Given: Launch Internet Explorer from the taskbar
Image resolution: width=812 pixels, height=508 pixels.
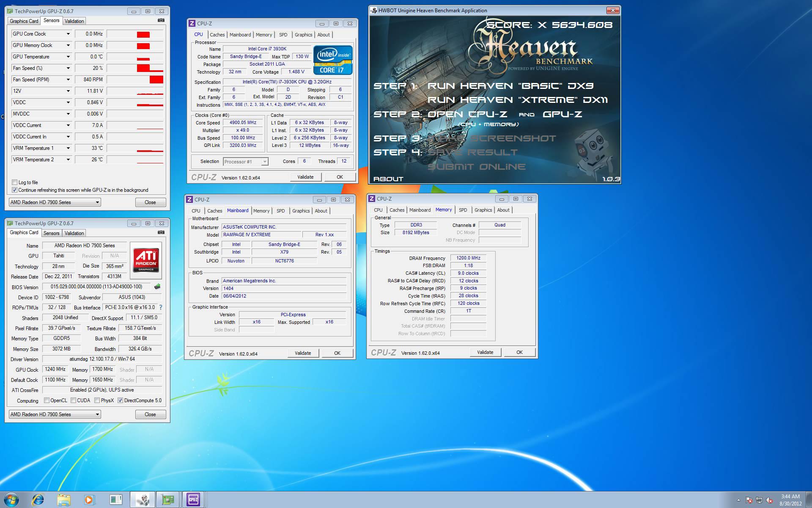Looking at the screenshot, I should (x=38, y=500).
